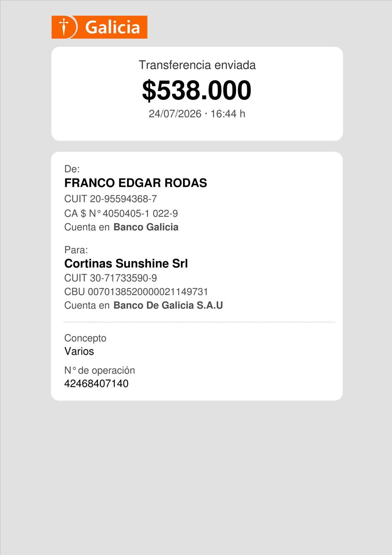392x555 pixels.
Task: Click the Galicia brand wordmark
Action: pyautogui.click(x=112, y=28)
